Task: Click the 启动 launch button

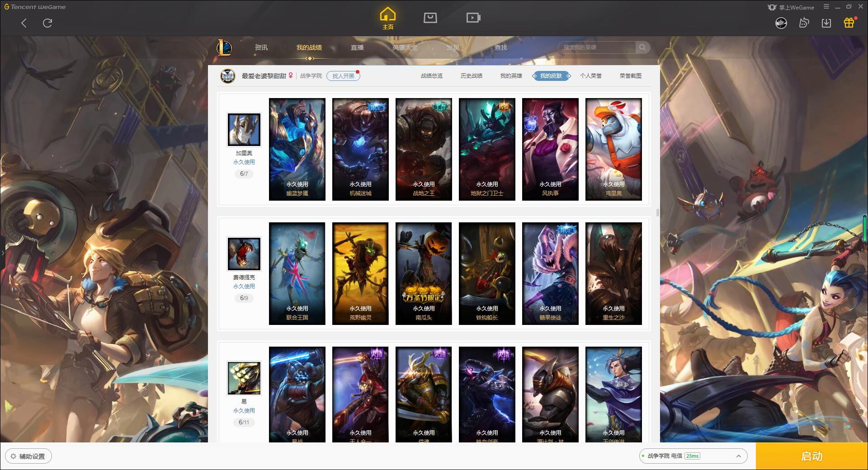Action: (x=812, y=456)
